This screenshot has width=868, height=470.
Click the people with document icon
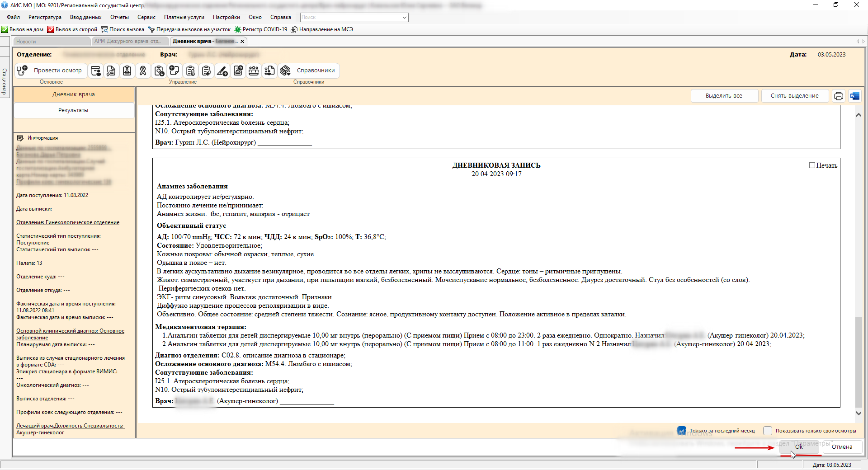tap(270, 70)
